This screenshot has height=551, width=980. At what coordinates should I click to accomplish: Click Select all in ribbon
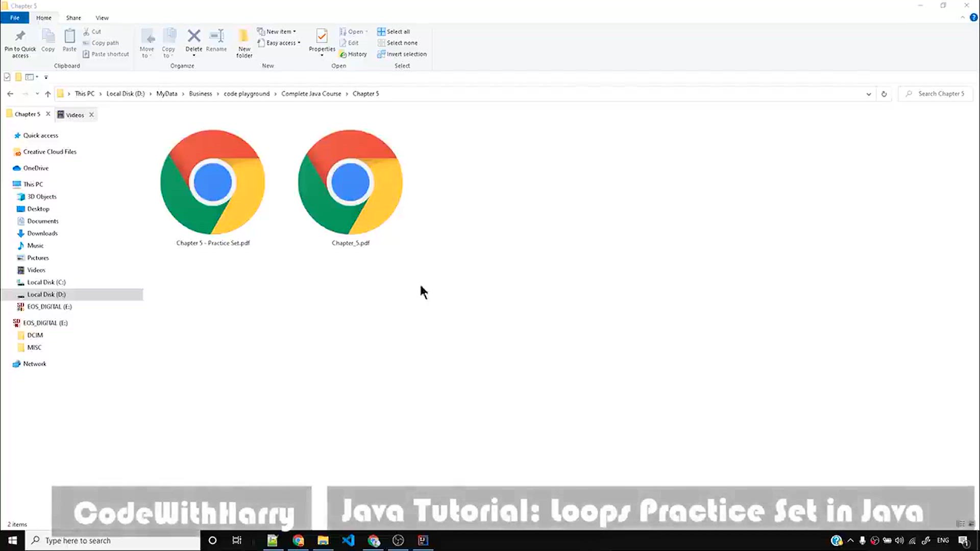coord(394,32)
